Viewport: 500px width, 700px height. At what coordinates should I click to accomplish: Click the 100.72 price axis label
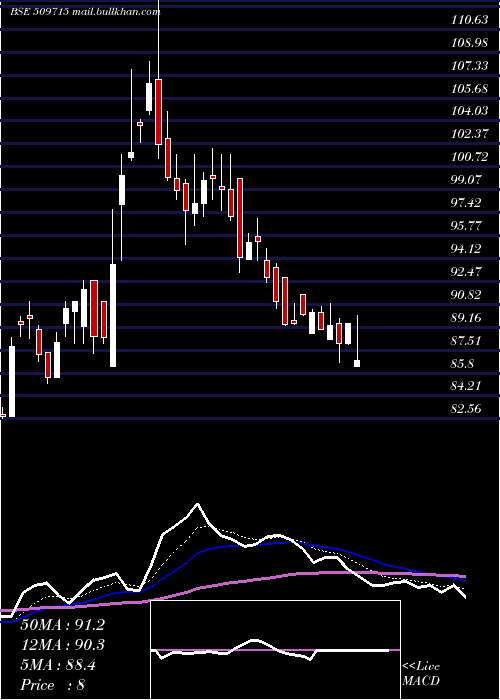pyautogui.click(x=469, y=157)
